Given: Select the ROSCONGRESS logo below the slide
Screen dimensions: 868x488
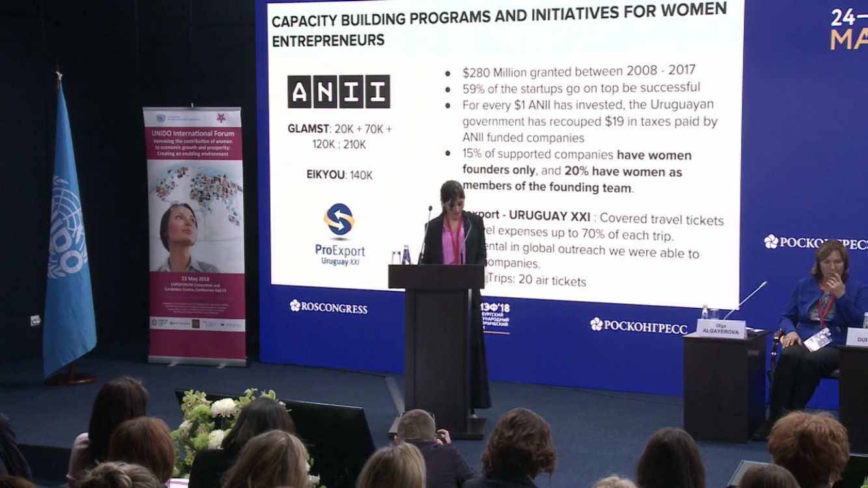Looking at the screenshot, I should click(329, 306).
